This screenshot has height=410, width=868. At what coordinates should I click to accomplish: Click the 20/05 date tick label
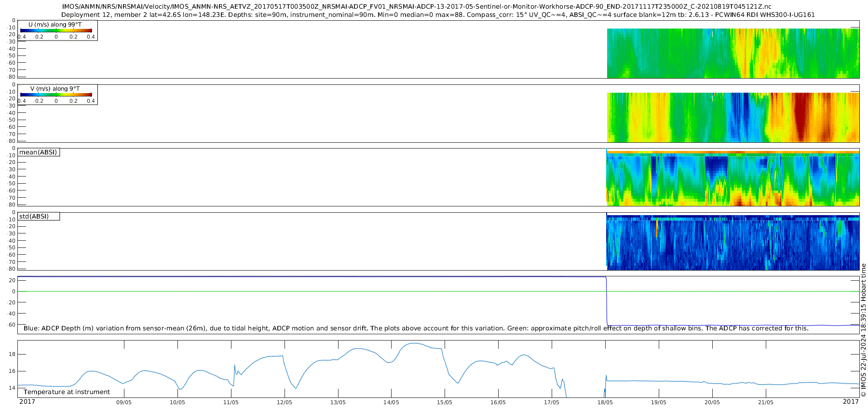pyautogui.click(x=712, y=403)
